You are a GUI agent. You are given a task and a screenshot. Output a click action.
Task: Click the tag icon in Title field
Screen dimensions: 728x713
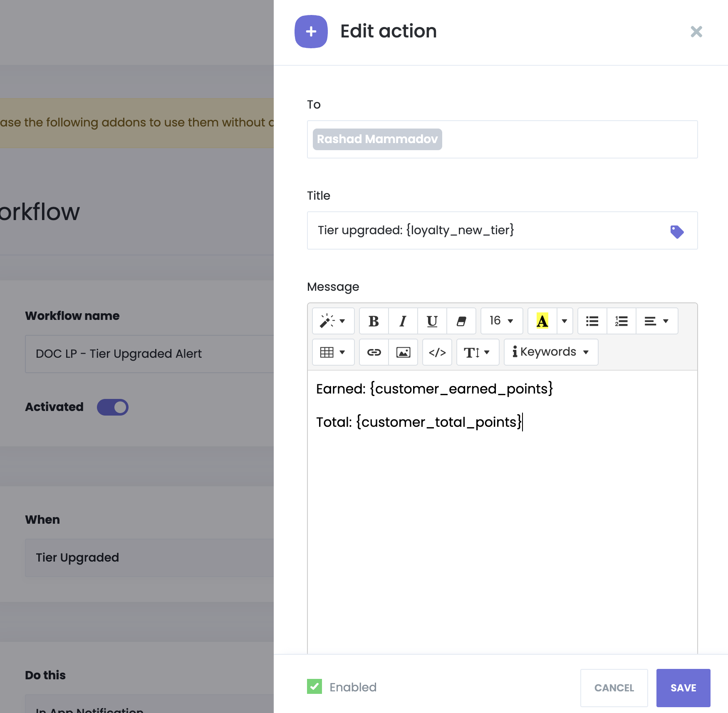pyautogui.click(x=677, y=231)
